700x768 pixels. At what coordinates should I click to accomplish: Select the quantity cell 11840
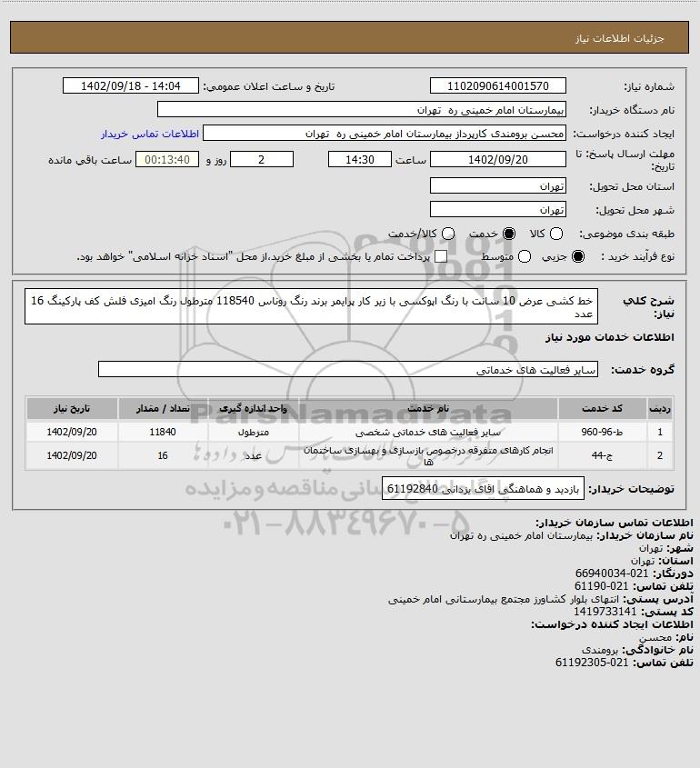pos(163,432)
